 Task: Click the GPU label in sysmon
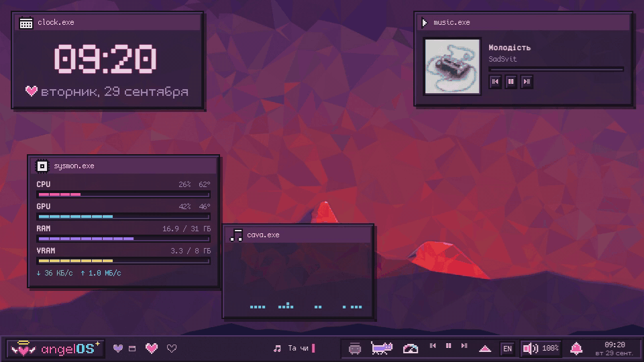coord(44,206)
